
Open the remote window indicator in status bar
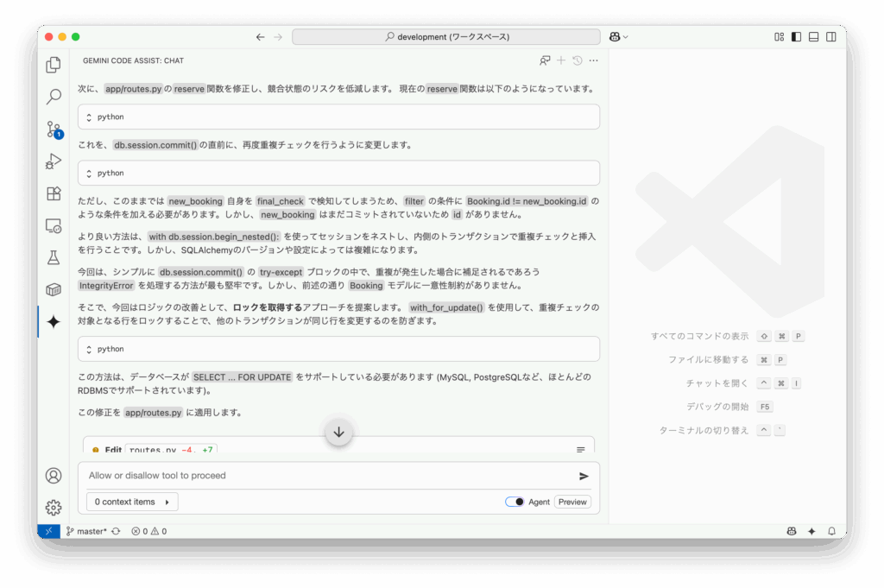tap(49, 531)
